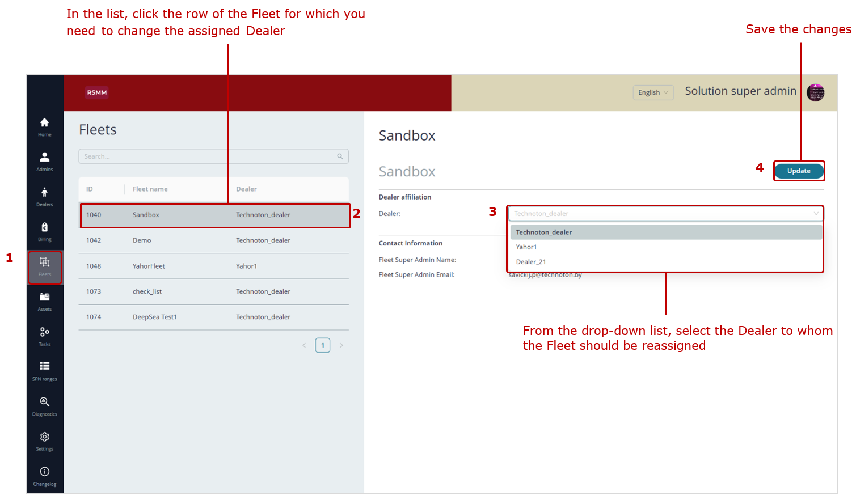Go to the next page of fleets
The width and height of the screenshot is (856, 504).
coord(341,345)
